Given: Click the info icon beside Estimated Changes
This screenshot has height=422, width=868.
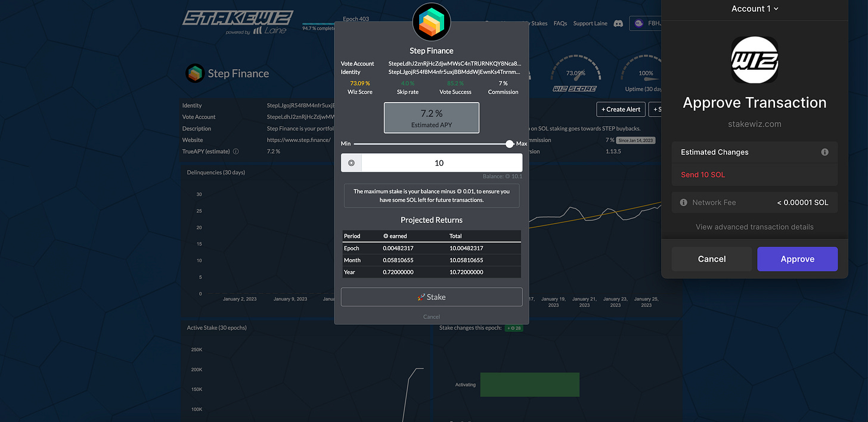Looking at the screenshot, I should tap(825, 152).
